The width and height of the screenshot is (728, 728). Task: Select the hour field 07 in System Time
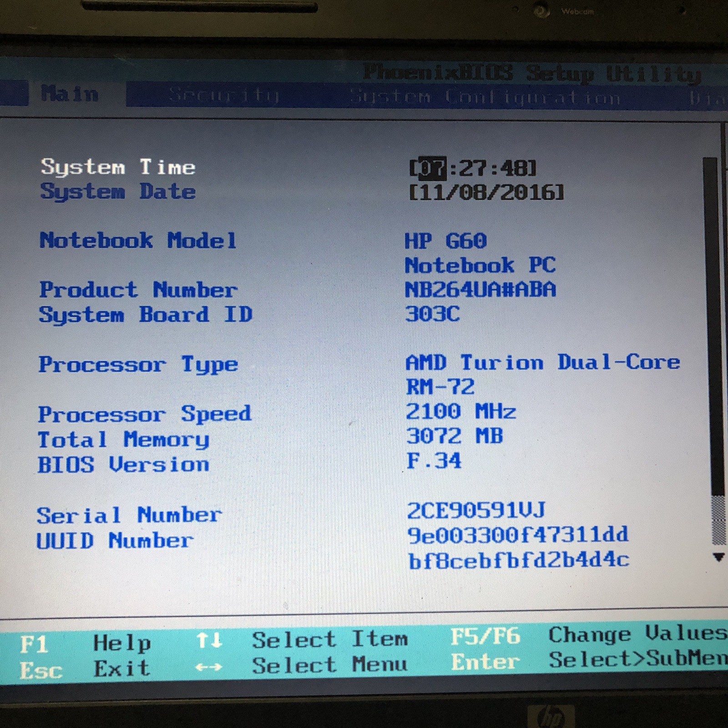point(432,168)
